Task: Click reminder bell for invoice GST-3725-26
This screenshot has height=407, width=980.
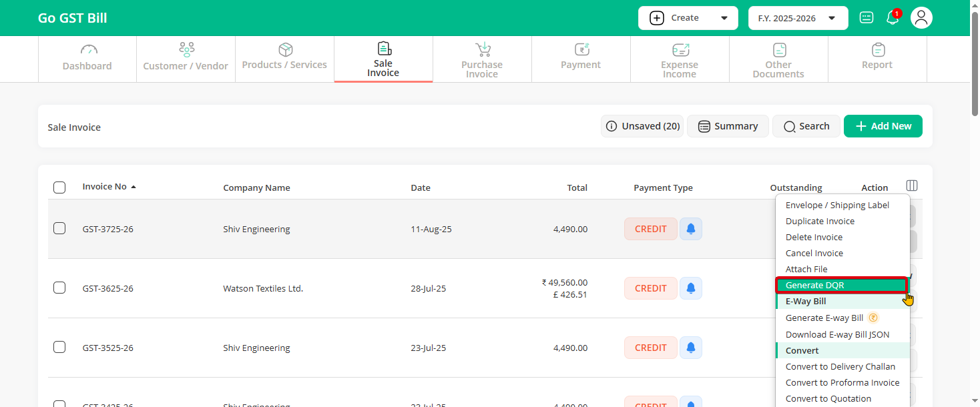Action: coord(691,229)
